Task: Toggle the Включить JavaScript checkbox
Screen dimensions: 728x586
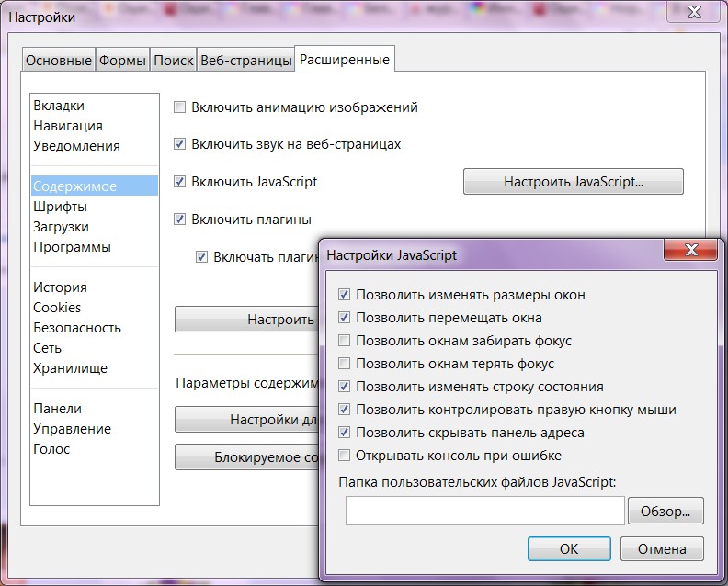Action: click(x=180, y=182)
